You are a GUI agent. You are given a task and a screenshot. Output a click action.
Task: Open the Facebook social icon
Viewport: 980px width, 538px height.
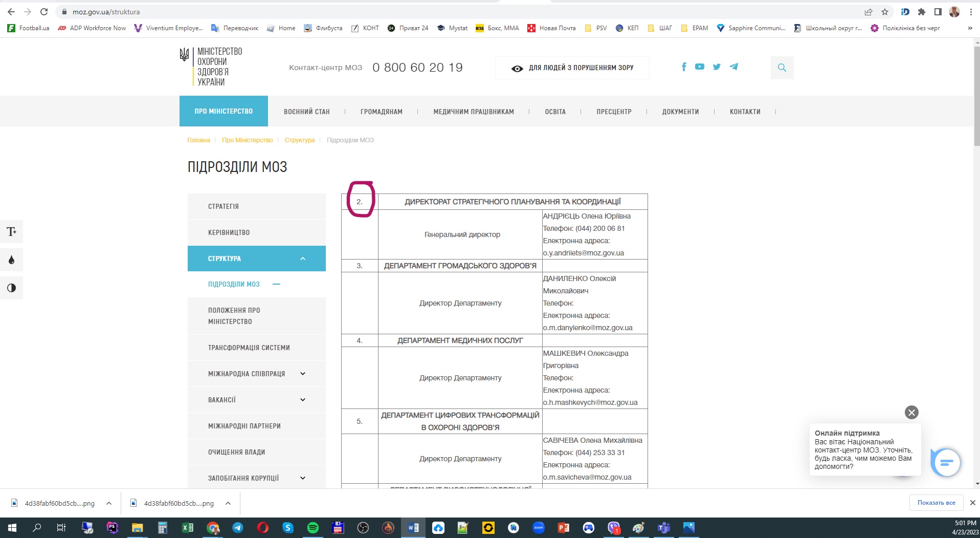point(684,67)
